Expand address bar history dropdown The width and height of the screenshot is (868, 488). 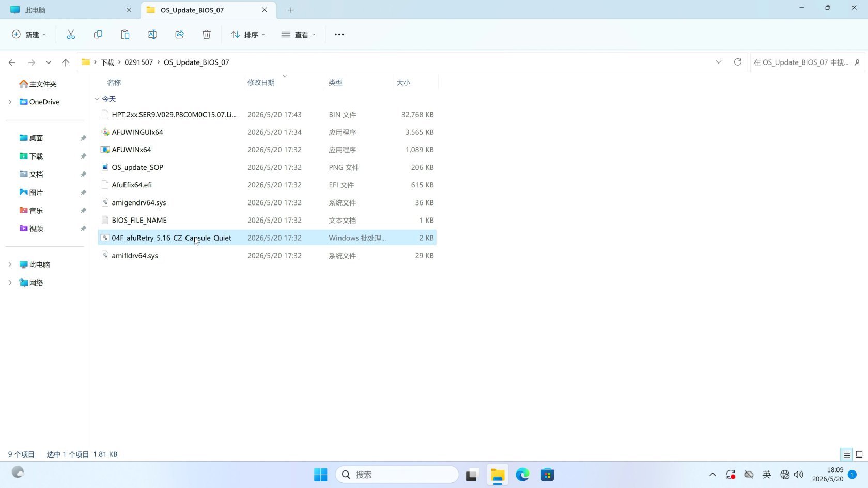pyautogui.click(x=719, y=62)
